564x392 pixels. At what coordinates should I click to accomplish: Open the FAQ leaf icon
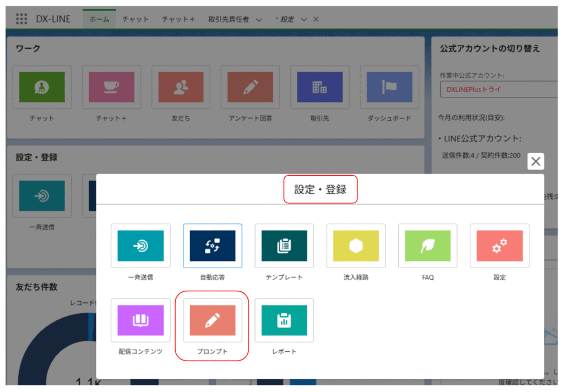(x=427, y=246)
